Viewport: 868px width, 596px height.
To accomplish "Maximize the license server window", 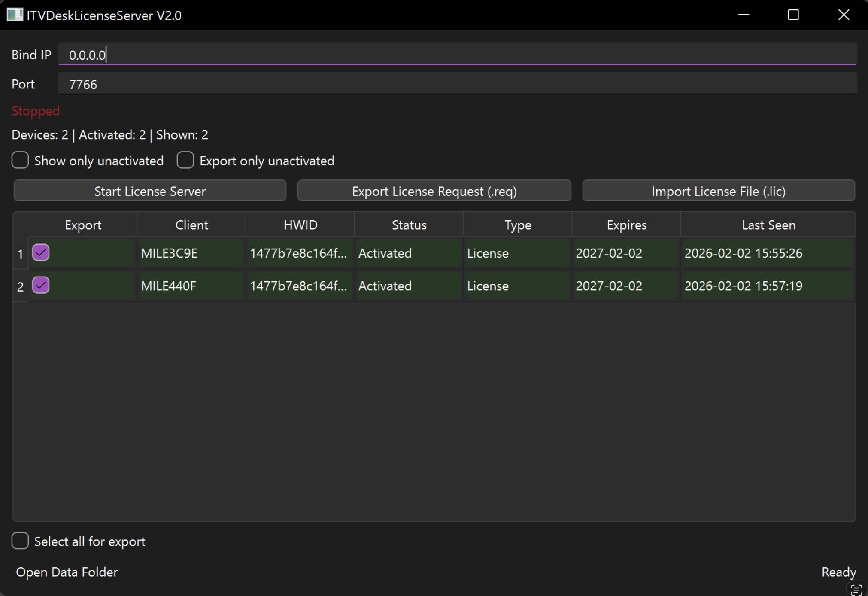I will click(793, 15).
